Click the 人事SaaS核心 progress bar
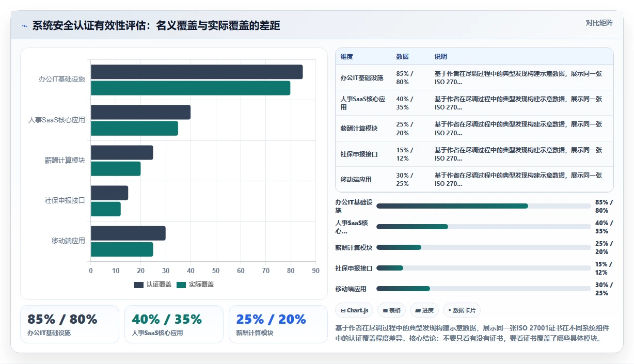The image size is (634, 364). [x=484, y=227]
